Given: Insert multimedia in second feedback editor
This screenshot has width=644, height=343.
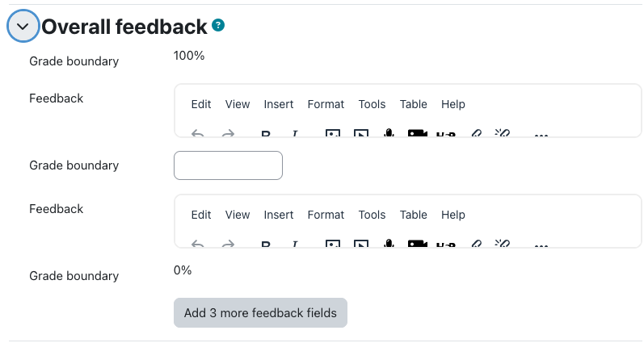Looking at the screenshot, I should [361, 244].
